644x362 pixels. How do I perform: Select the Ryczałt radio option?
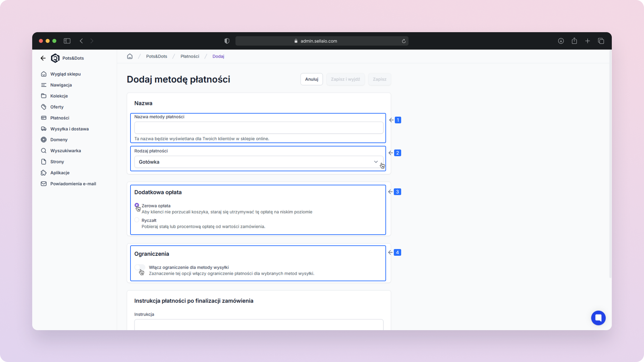137,220
